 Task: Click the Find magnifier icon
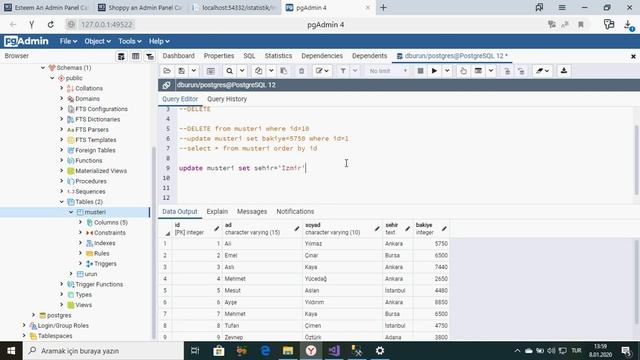[x=230, y=71]
